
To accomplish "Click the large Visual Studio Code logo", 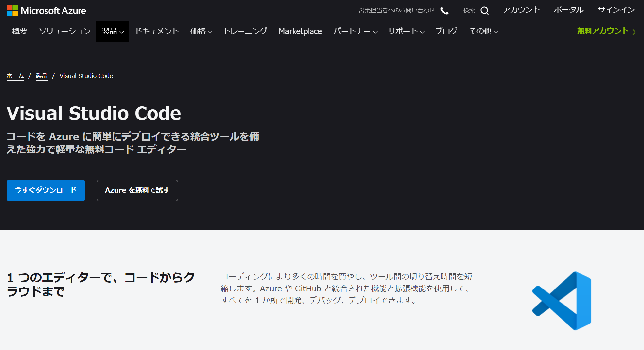I will pyautogui.click(x=562, y=301).
